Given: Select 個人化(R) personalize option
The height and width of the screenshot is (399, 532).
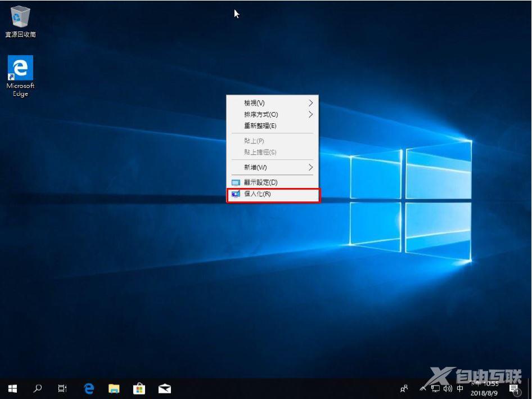Looking at the screenshot, I should (272, 194).
